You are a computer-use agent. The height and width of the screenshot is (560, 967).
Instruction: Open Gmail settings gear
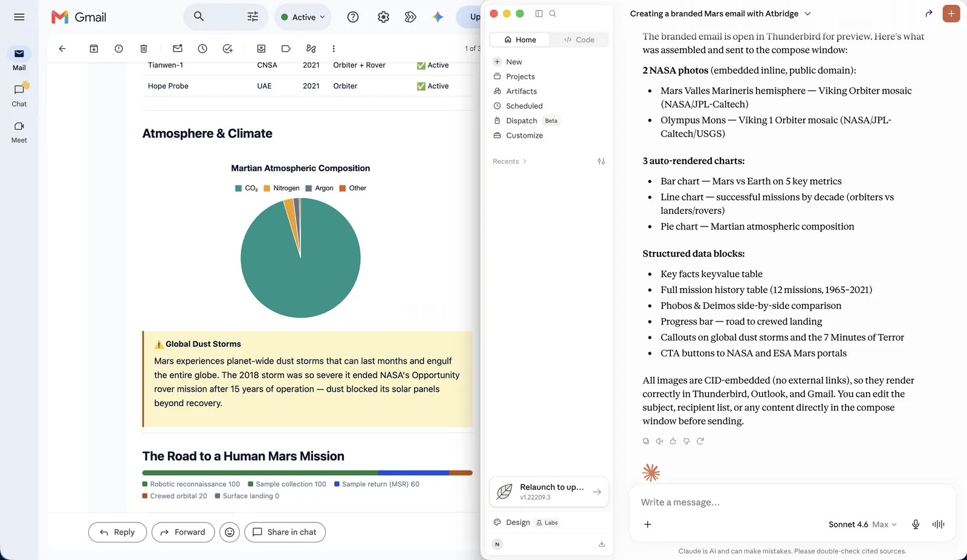383,17
